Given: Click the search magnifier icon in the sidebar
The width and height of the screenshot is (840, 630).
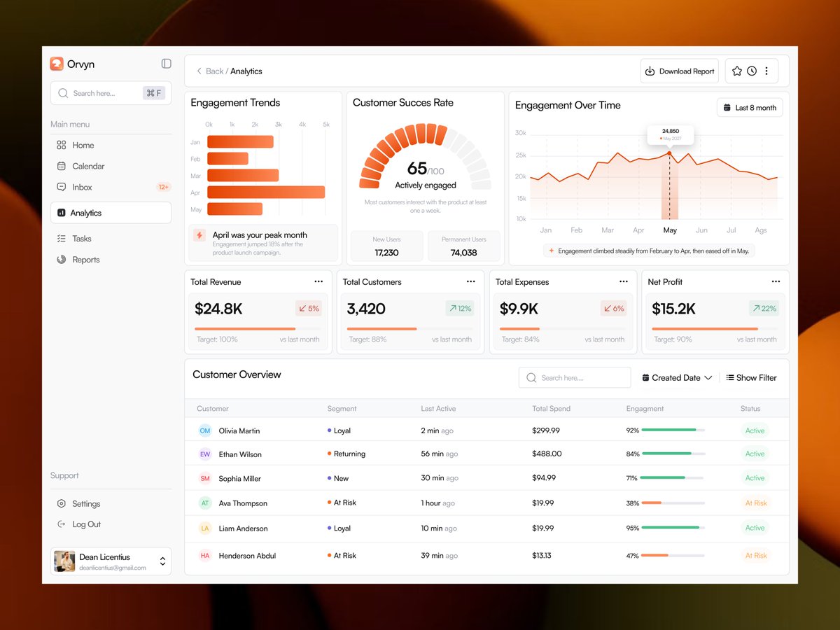Looking at the screenshot, I should [63, 93].
